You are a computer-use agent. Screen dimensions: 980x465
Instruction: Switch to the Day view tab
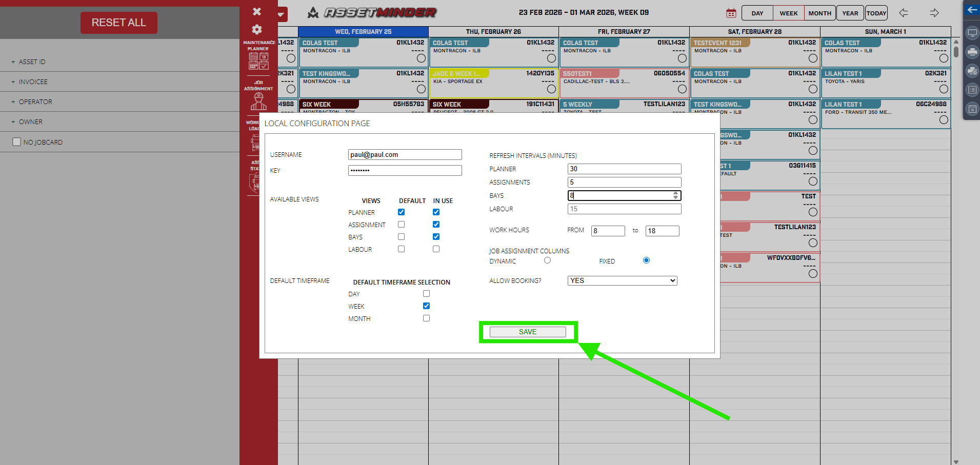click(757, 13)
